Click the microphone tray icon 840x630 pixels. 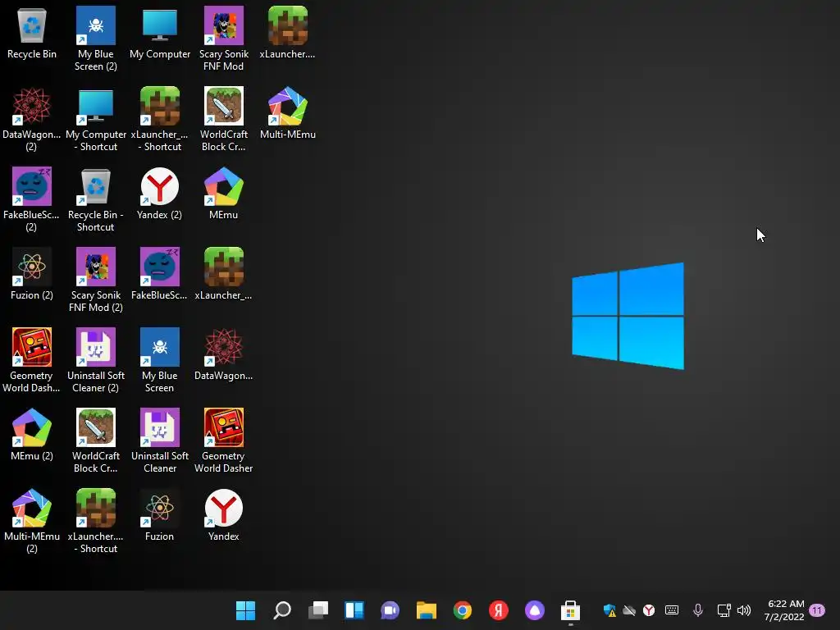697,610
